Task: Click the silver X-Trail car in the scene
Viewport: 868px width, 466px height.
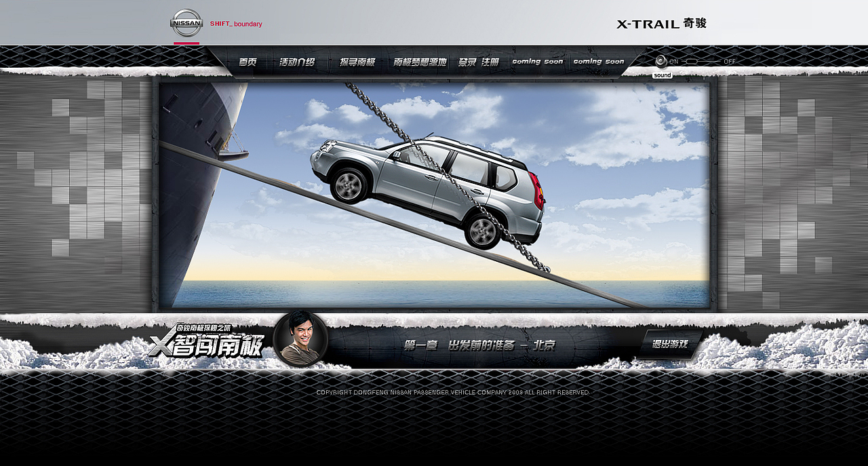Action: coord(428,191)
